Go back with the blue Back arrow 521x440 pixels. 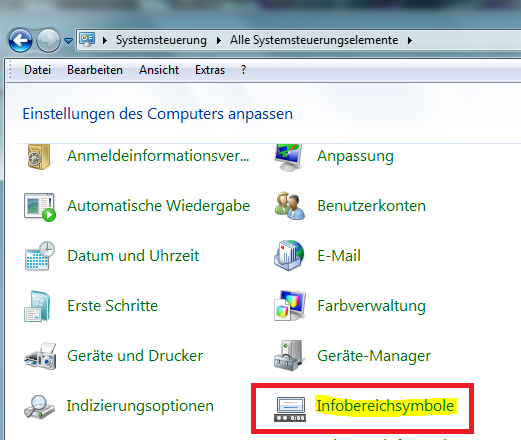(x=21, y=40)
